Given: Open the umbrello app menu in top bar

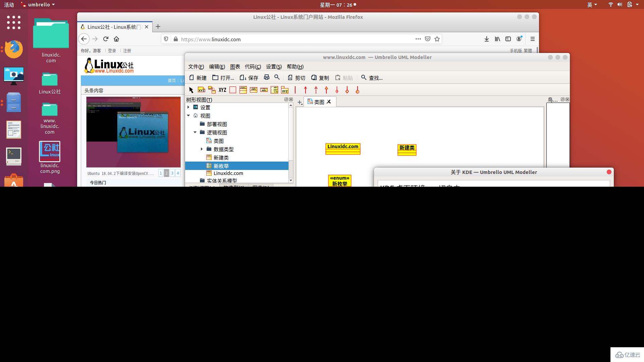Looking at the screenshot, I should point(38,5).
